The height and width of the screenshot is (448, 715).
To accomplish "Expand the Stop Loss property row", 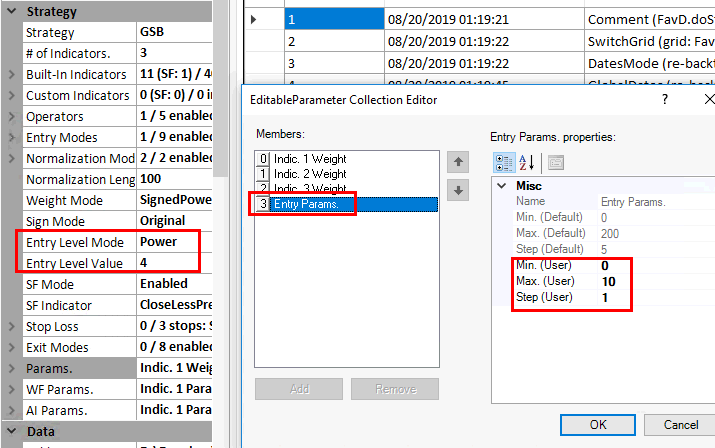I will click(x=11, y=327).
